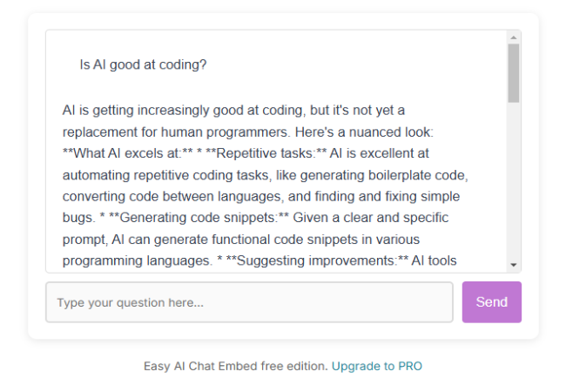Click the scroll up arrow in chat window

point(513,37)
